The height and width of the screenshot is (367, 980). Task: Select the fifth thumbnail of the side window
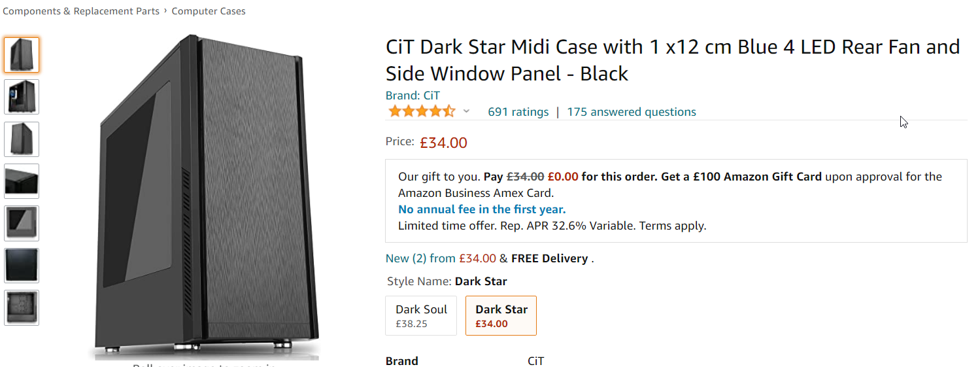22,223
